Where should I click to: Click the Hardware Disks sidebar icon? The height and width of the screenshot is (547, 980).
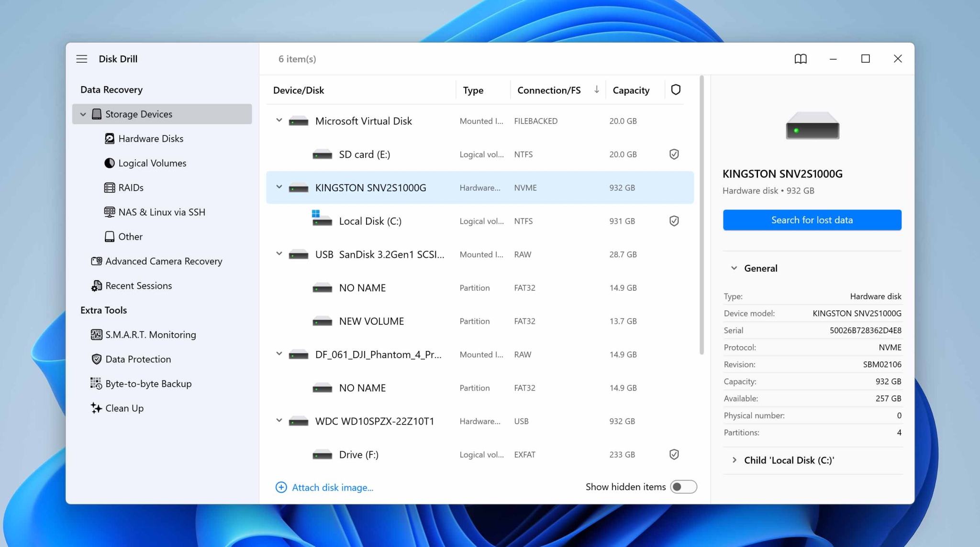click(x=110, y=139)
